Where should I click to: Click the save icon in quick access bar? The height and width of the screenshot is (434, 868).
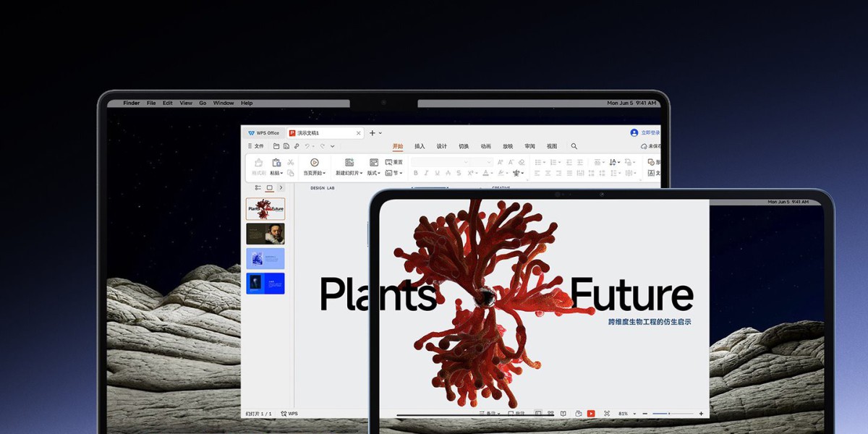click(286, 146)
